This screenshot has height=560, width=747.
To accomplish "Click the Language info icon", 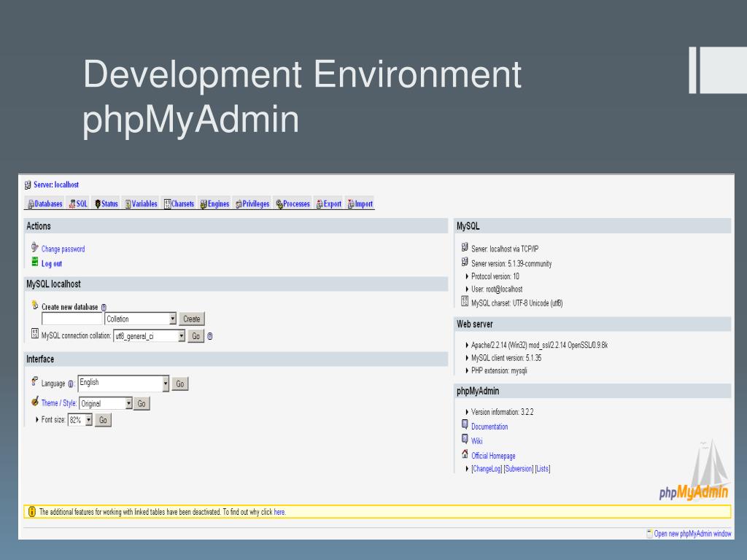I will click(x=71, y=384).
